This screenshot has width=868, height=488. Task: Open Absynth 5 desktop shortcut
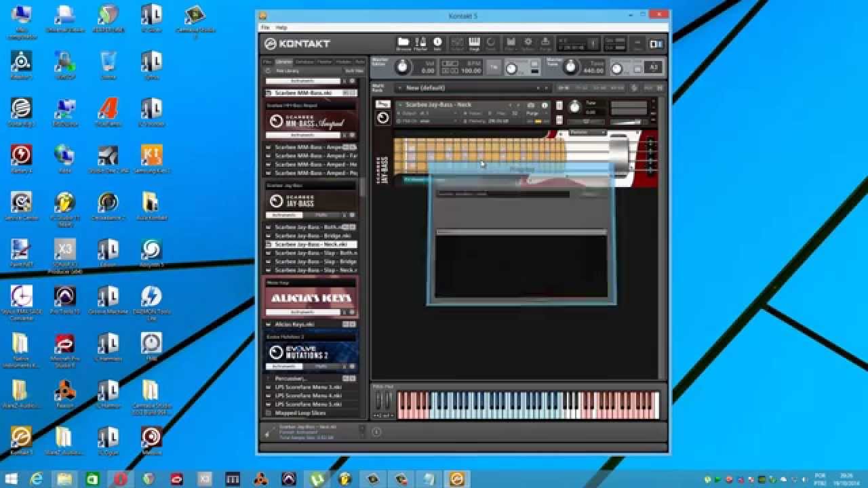tap(151, 252)
